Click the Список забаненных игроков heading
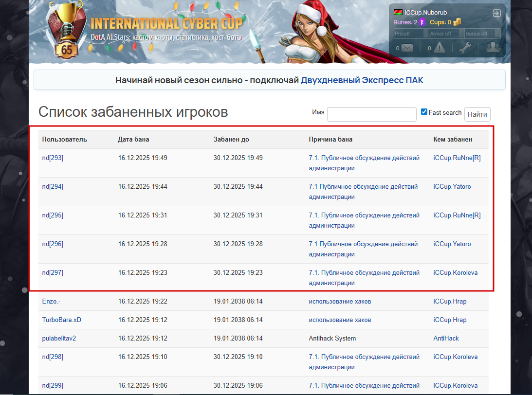The height and width of the screenshot is (395, 532). [133, 111]
